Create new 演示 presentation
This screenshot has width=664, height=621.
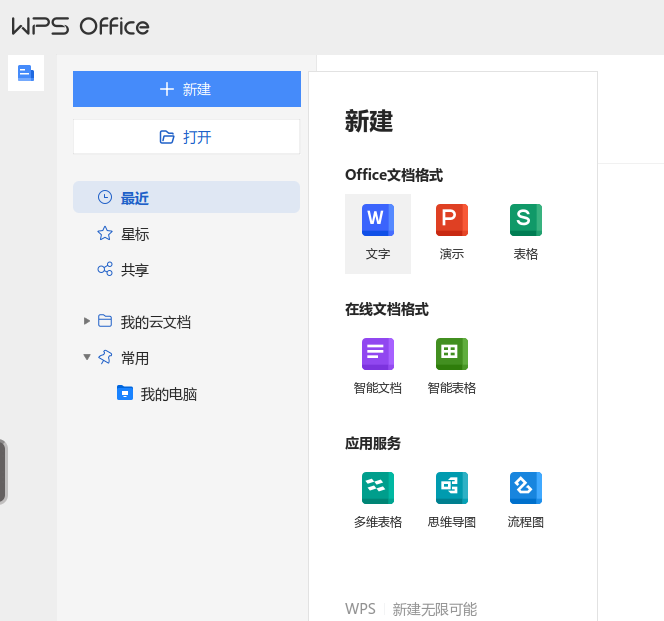tap(452, 233)
